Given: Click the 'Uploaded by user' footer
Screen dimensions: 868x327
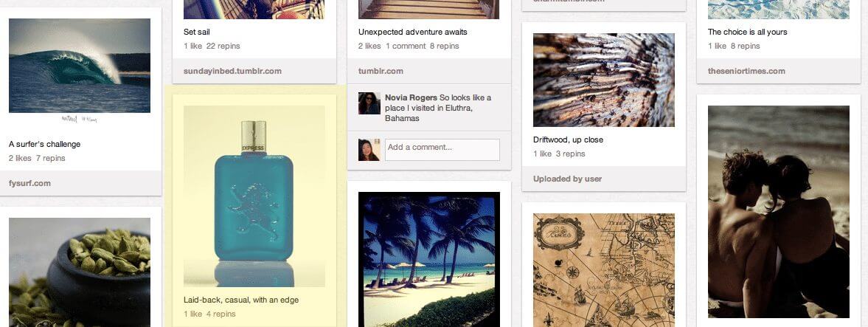Looking at the screenshot, I should (567, 179).
